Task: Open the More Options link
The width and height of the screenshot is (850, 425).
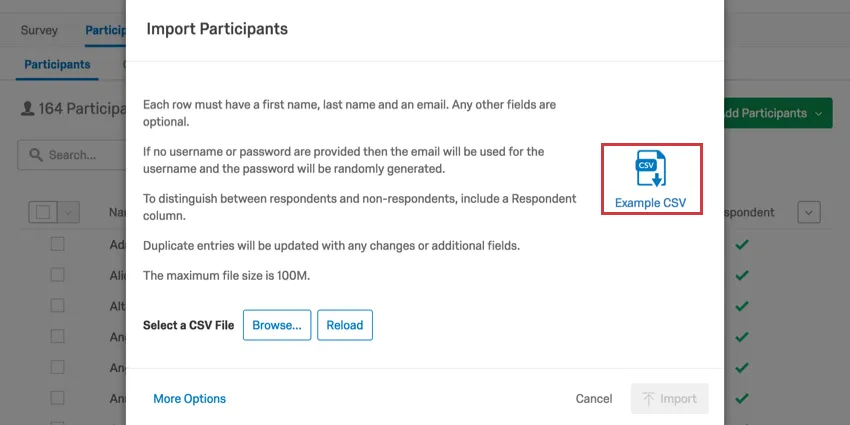Action: point(189,398)
